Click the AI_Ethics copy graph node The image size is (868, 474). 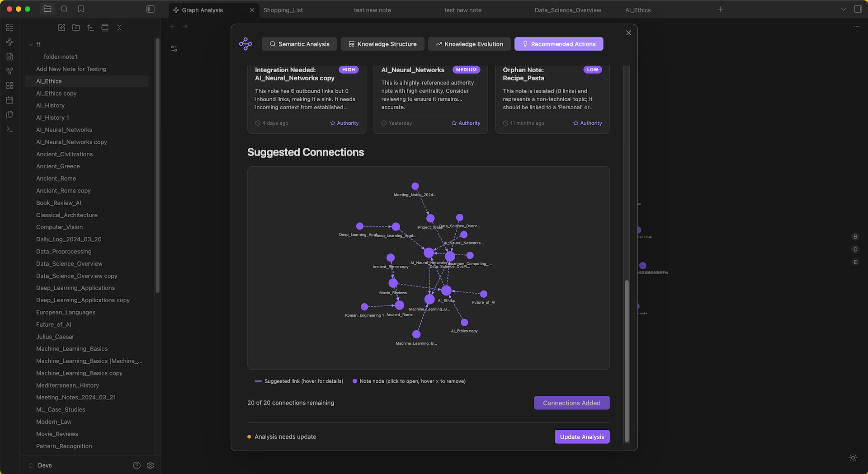pos(464,323)
